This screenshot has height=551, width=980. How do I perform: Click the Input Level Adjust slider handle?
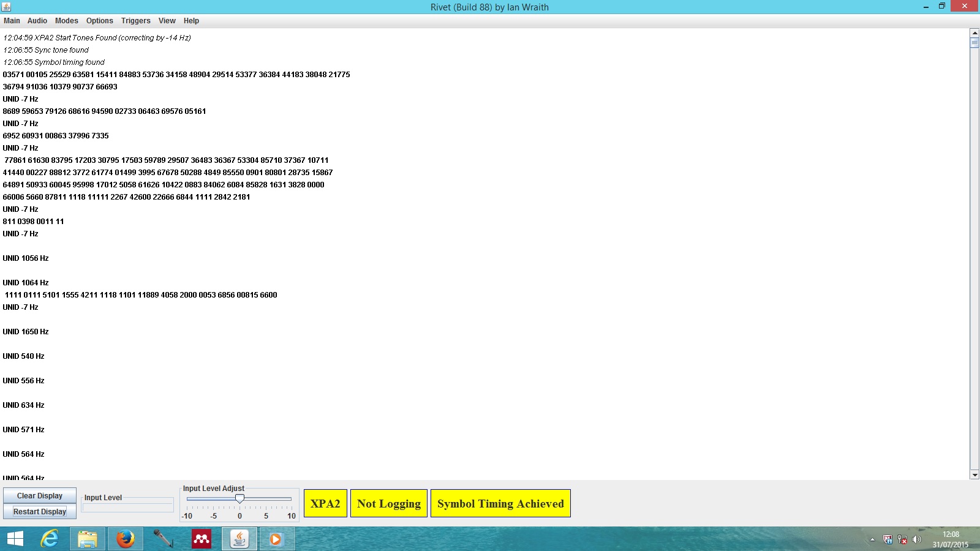coord(239,499)
